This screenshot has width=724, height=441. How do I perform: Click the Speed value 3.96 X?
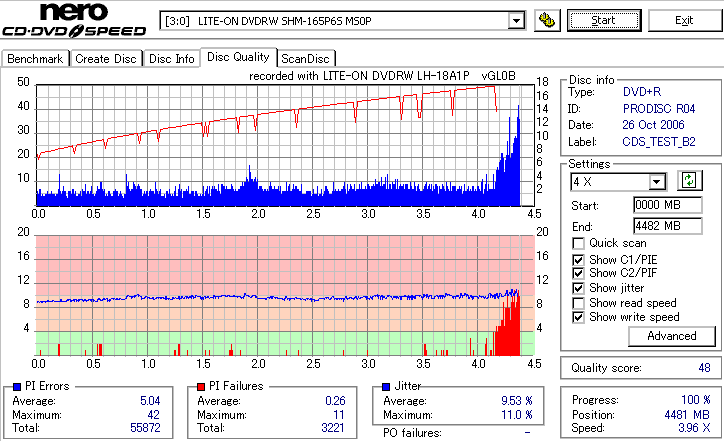[694, 428]
